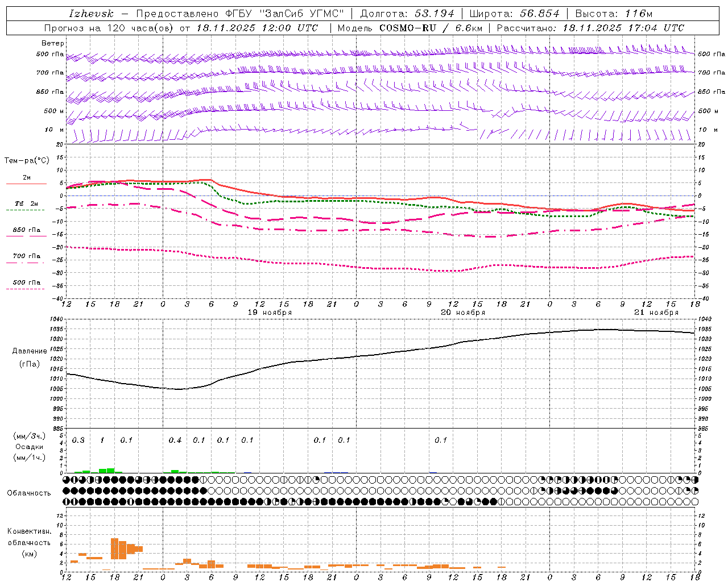The height and width of the screenshot is (582, 728).
Task: Click the (мм/1ч.) precipitation unit label
Action: [x=30, y=458]
